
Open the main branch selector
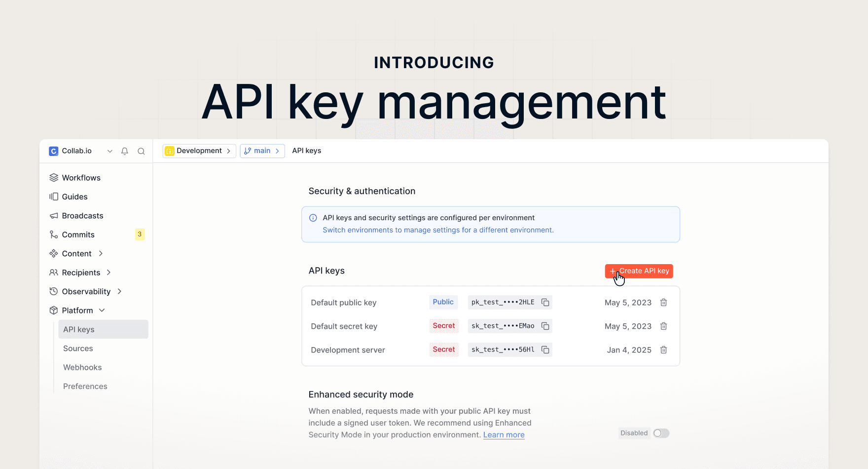click(262, 151)
